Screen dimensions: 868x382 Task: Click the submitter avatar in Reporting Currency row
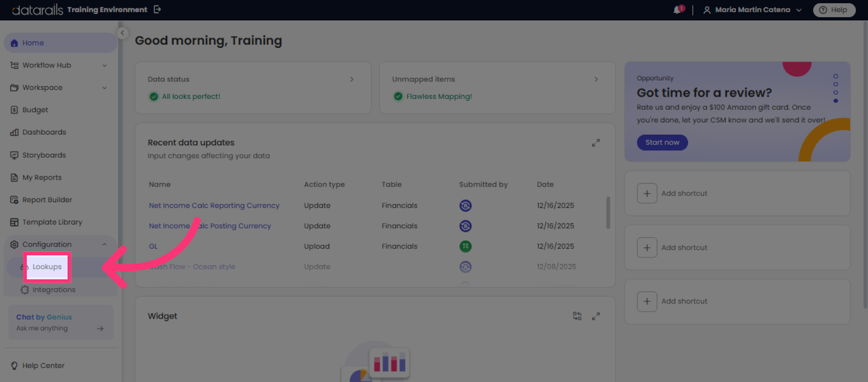coord(465,206)
